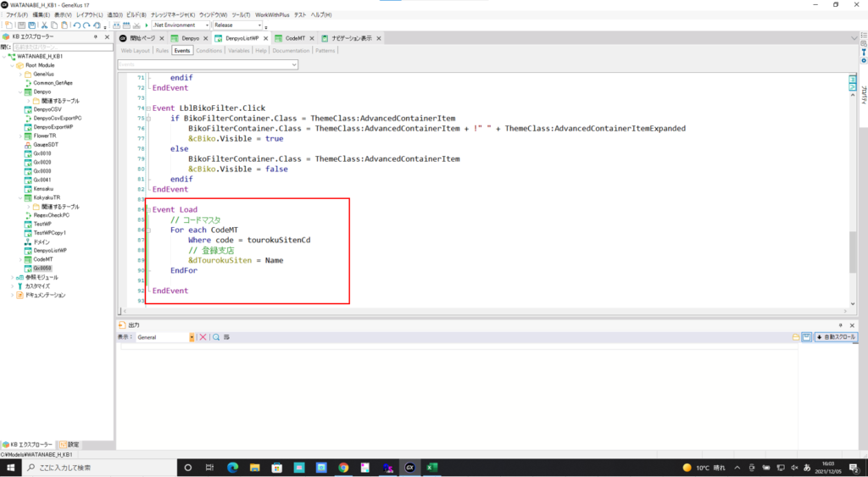Switch to the 開始ページ tab

(x=142, y=38)
